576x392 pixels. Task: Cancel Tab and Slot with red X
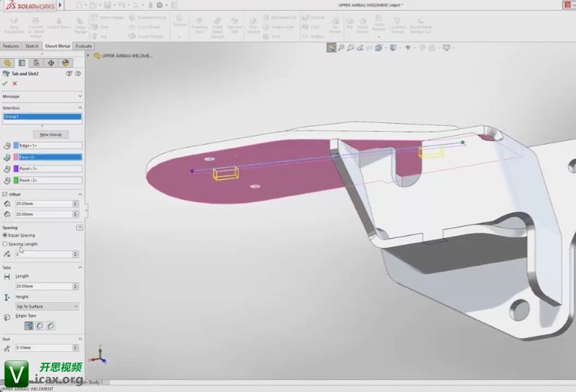14,83
